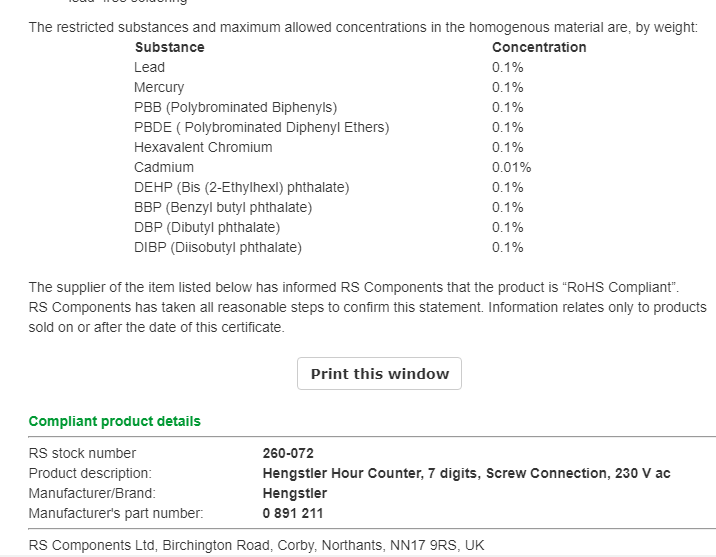Click the DEHP phthalate entry
This screenshot has height=557, width=716.
pos(242,187)
